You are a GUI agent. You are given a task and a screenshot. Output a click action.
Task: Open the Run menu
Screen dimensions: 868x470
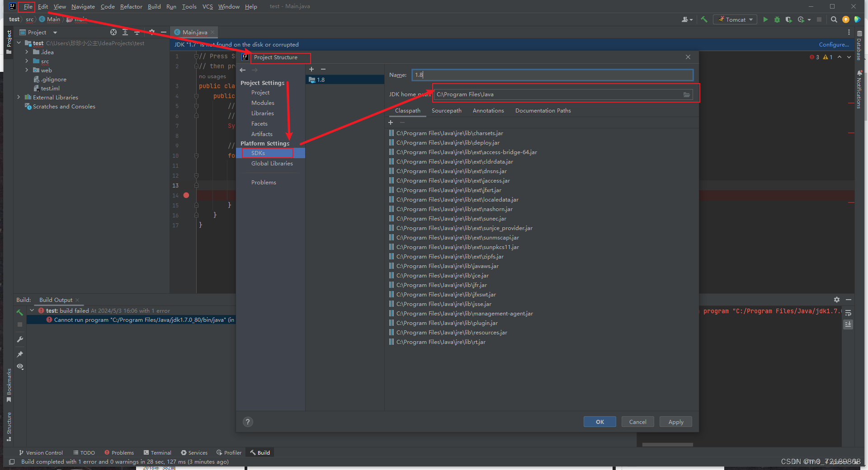[171, 6]
